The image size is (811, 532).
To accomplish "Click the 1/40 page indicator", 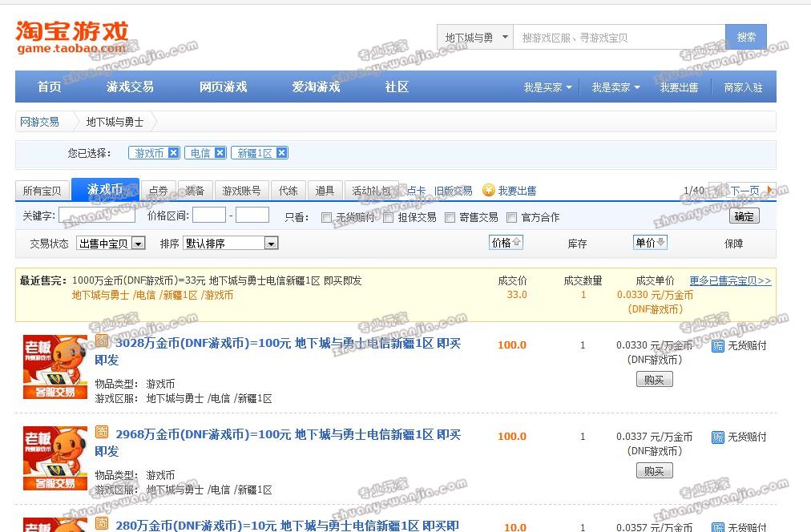I will 694,190.
